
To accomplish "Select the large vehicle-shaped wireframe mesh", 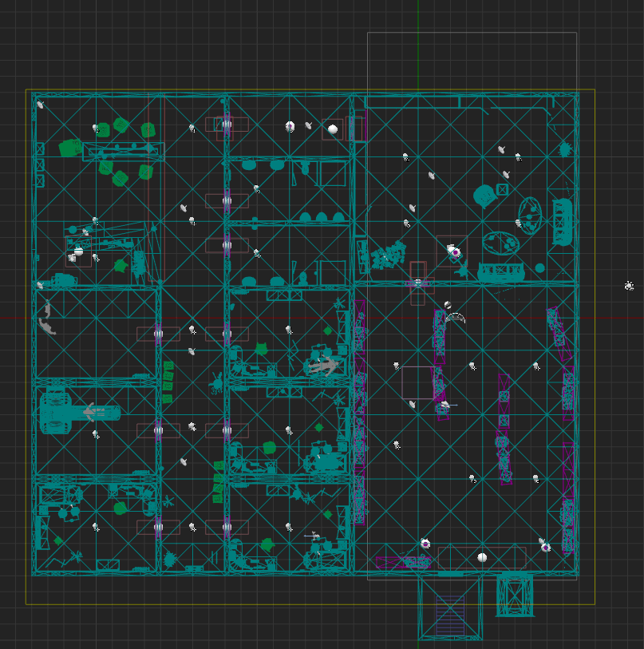I will click(x=80, y=411).
